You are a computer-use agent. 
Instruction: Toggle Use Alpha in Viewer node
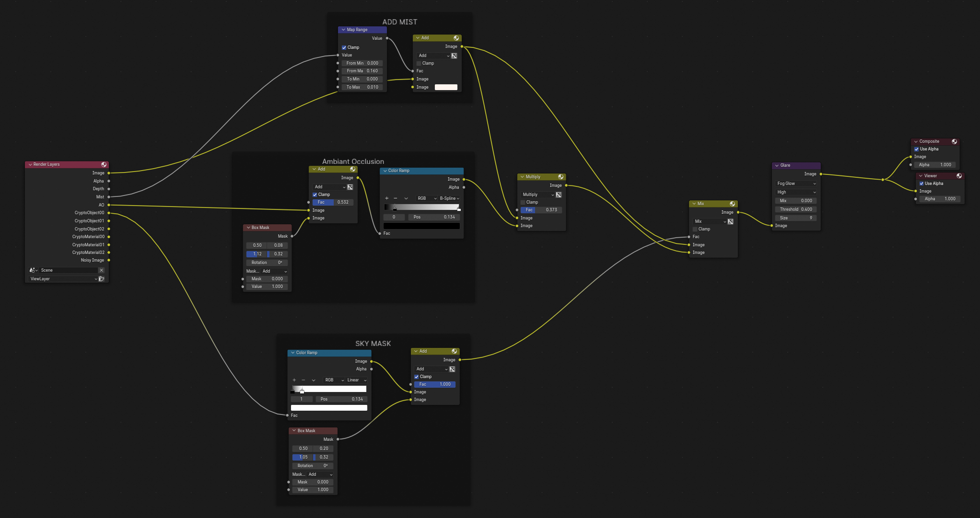point(921,184)
